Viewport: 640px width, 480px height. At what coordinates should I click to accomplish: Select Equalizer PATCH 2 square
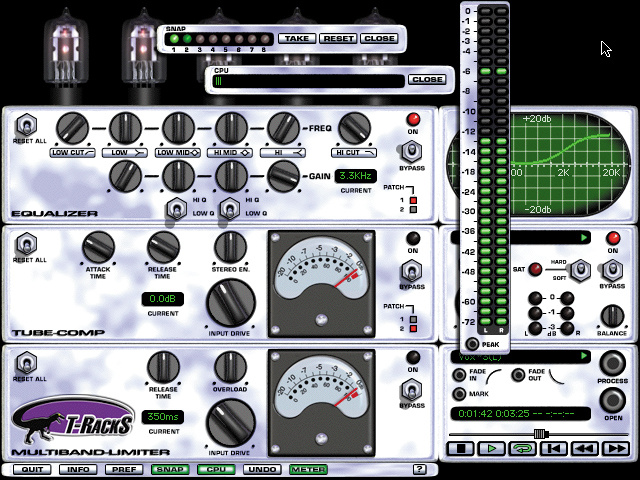[413, 209]
